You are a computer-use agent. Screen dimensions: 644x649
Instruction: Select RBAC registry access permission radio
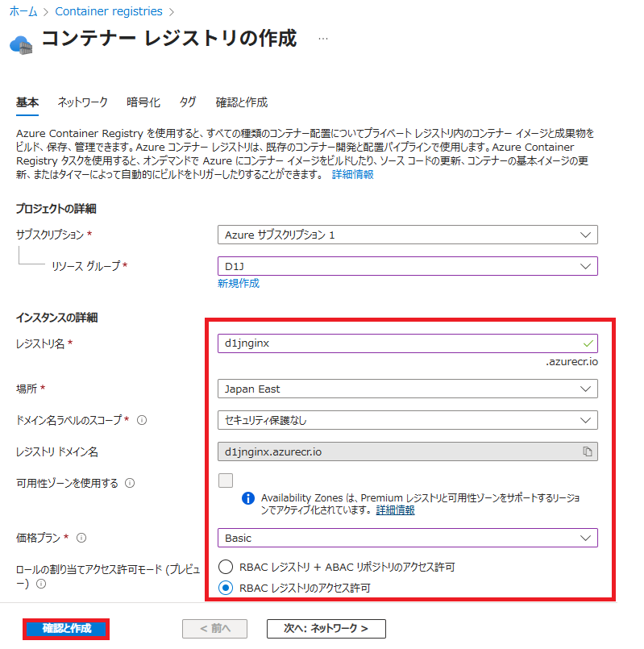(226, 589)
